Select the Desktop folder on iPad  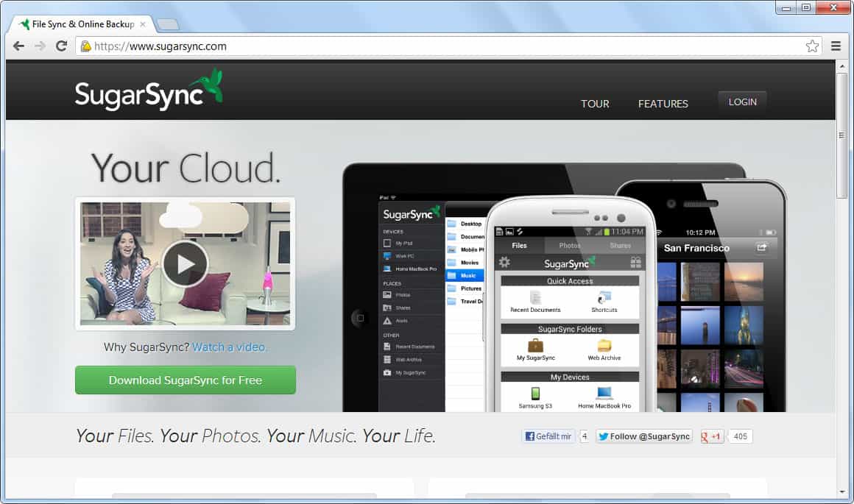click(465, 224)
